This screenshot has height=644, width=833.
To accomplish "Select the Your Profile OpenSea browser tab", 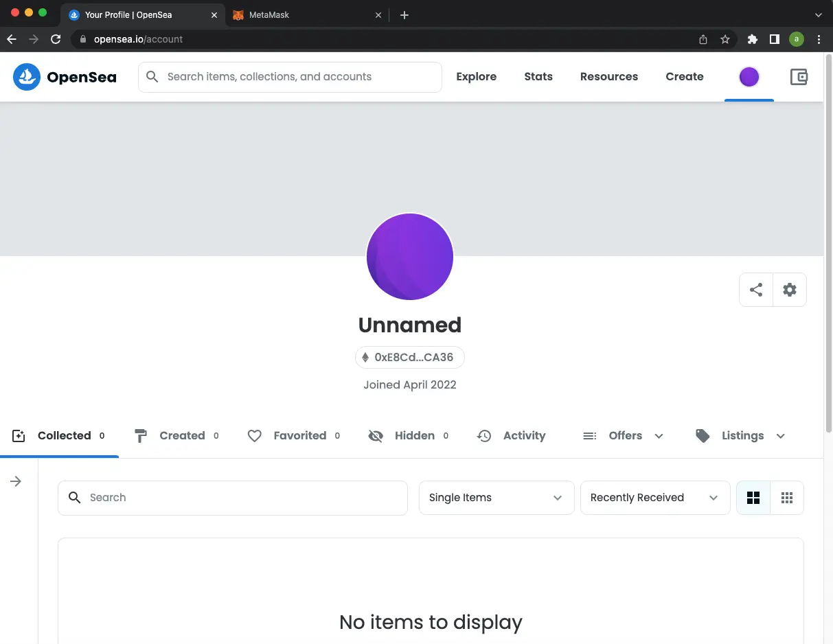I will coord(143,14).
